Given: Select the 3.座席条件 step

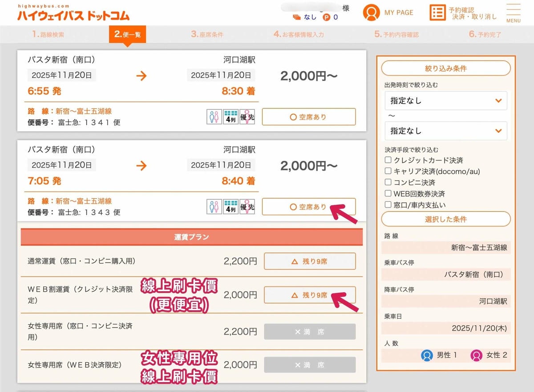Looking at the screenshot, I should pyautogui.click(x=207, y=34).
